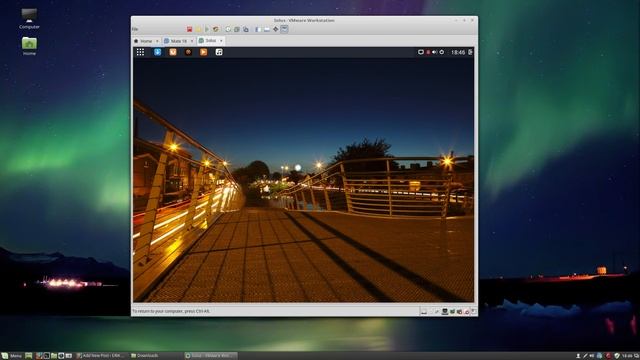This screenshot has width=640, height=360.
Task: Close the Mate 18 tab with its x
Action: [192, 41]
